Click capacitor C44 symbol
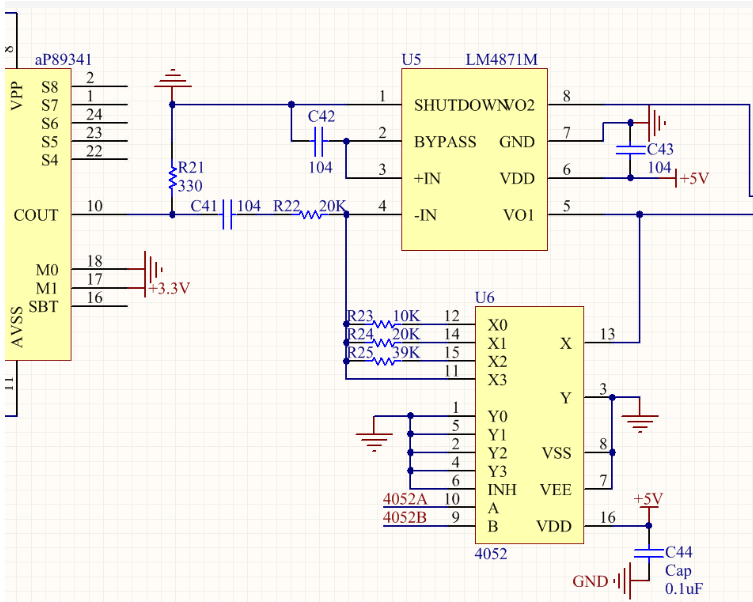The width and height of the screenshot is (753, 602). [x=648, y=553]
